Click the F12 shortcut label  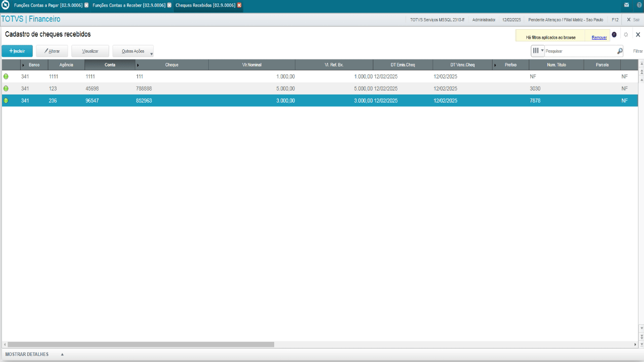point(615,19)
